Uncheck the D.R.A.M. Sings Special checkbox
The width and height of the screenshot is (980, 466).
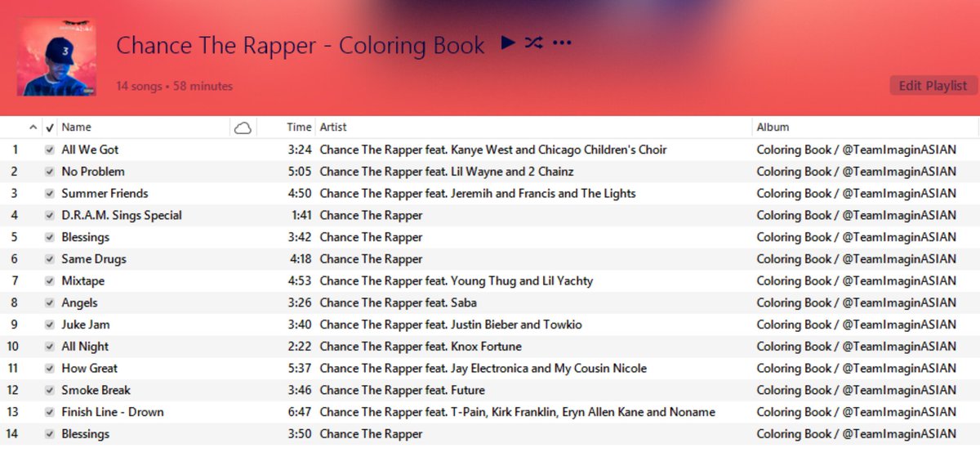pos(50,216)
